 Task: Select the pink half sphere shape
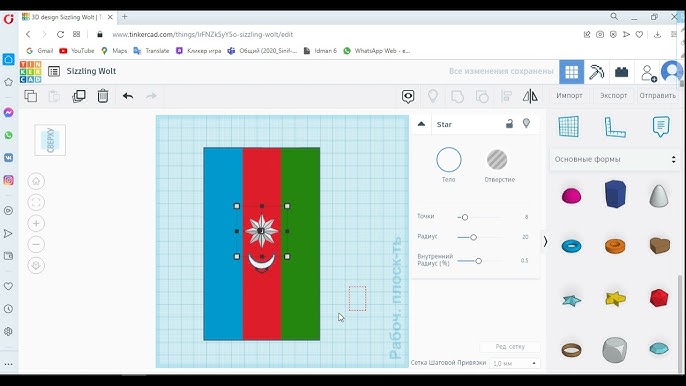(x=571, y=196)
